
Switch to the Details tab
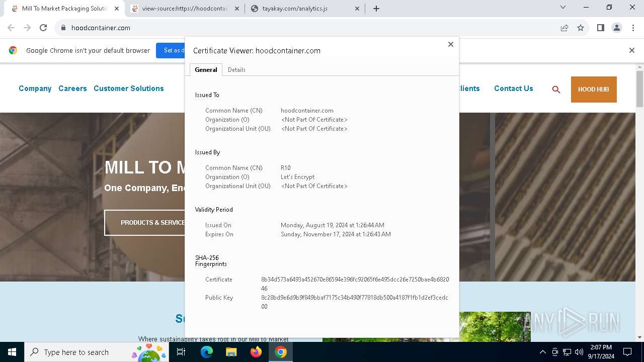(236, 70)
